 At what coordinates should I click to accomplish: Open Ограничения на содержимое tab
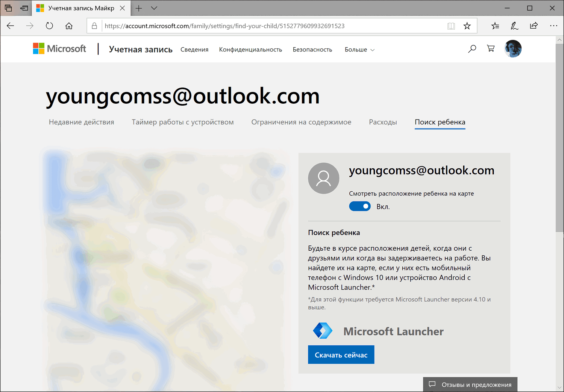[301, 122]
